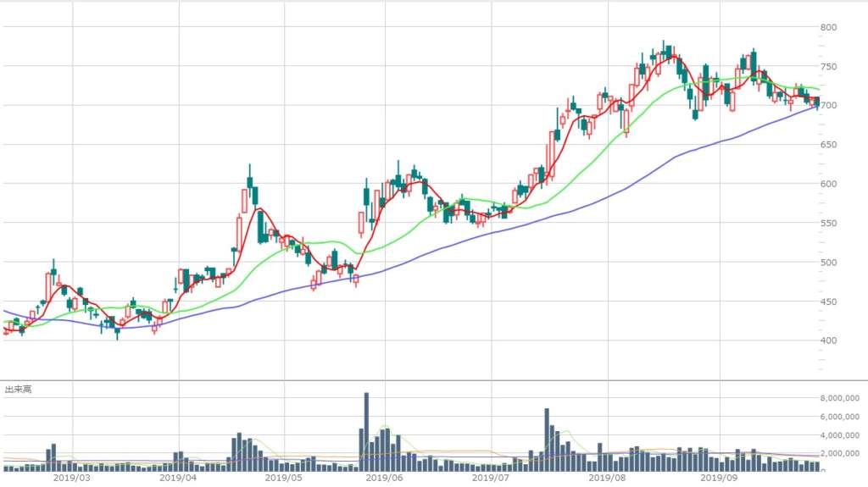Click the 8,000,000 volume axis label

(x=839, y=398)
